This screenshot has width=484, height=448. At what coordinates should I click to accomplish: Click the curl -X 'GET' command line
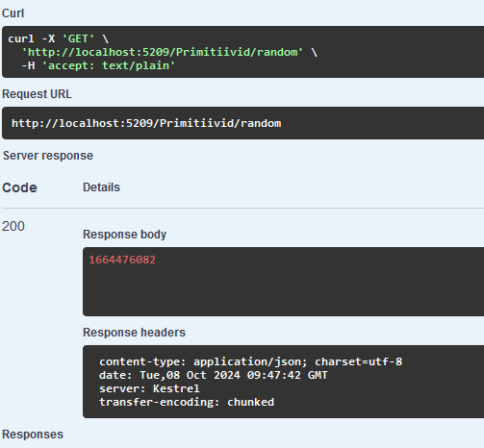(59, 38)
